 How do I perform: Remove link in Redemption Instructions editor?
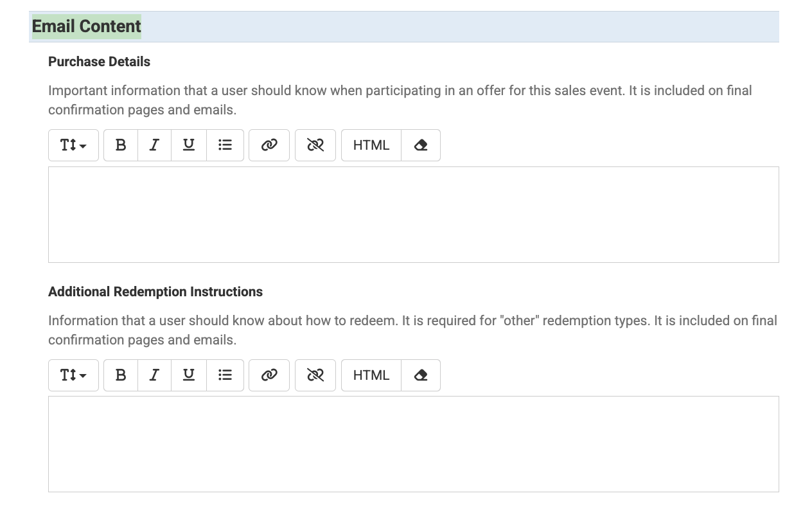tap(315, 375)
